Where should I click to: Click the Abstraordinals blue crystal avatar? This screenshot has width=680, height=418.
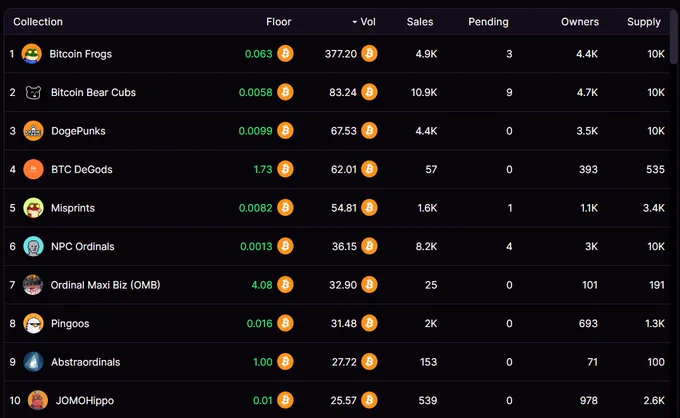tap(33, 362)
